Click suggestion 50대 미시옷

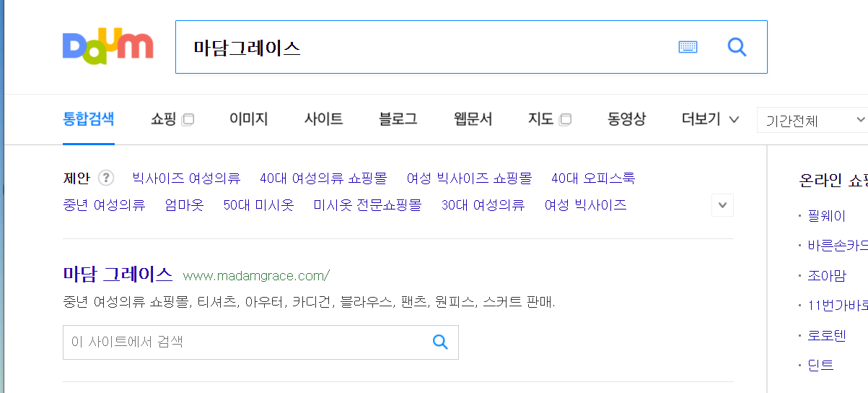pyautogui.click(x=258, y=205)
